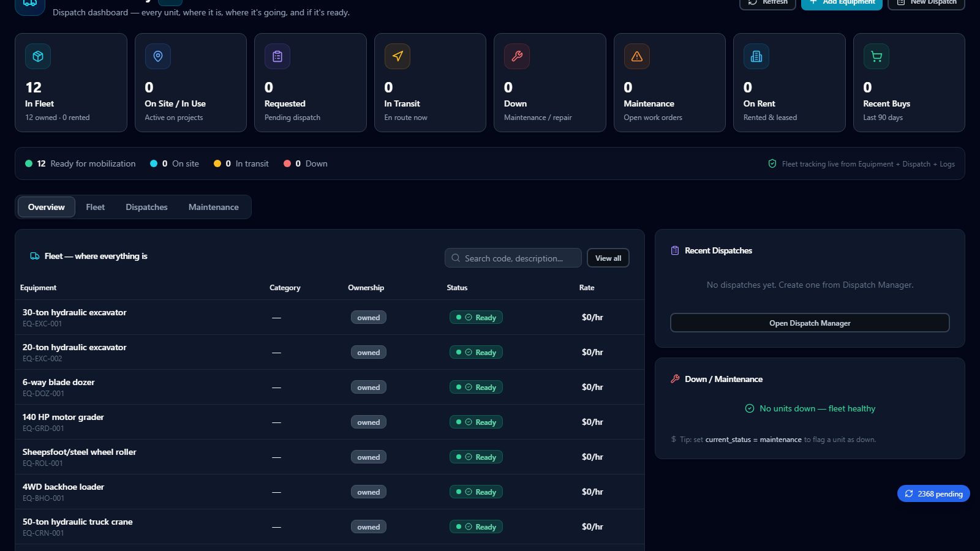Screen dimensions: 980x551
Task: Switch to the Overview tab
Action: point(47,207)
